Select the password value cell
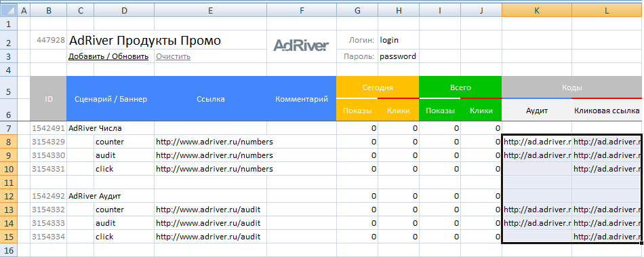The width and height of the screenshot is (644, 257). [x=398, y=56]
